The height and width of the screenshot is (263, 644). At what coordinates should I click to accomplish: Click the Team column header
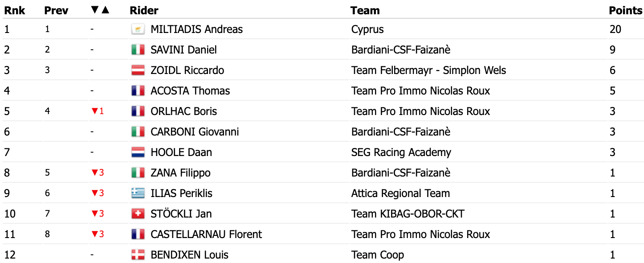coord(365,10)
